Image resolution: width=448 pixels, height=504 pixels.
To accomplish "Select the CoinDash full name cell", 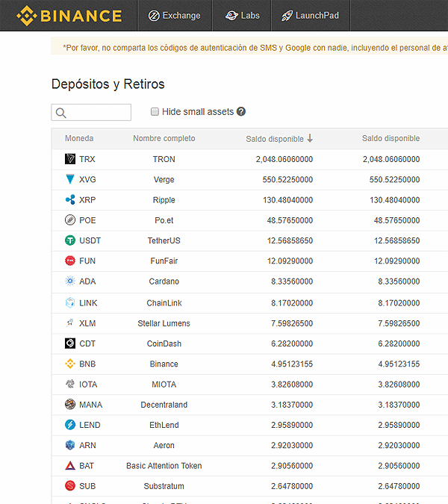I will point(164,343).
